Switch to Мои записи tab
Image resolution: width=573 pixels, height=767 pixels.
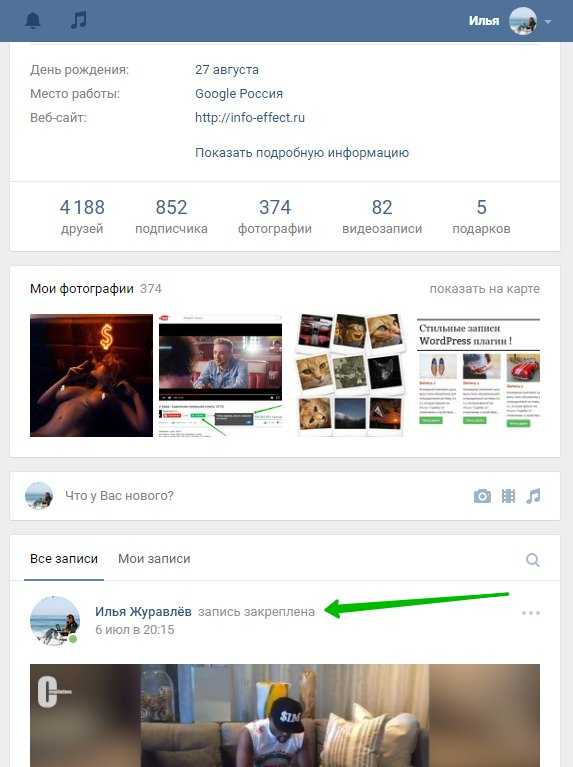point(154,559)
